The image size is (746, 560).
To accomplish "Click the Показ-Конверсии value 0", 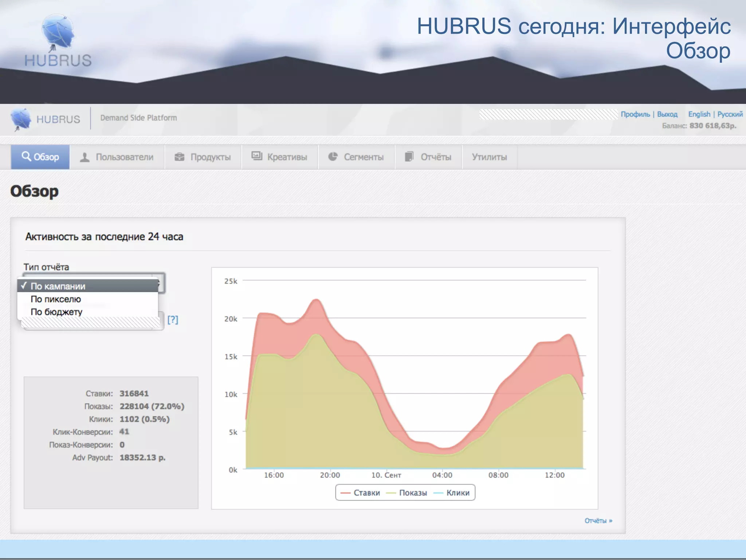I will point(122,445).
